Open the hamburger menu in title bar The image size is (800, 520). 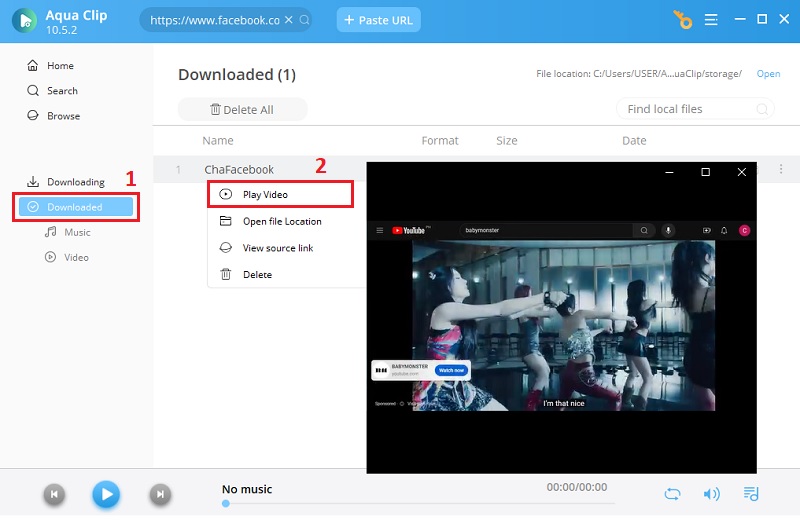[711, 20]
